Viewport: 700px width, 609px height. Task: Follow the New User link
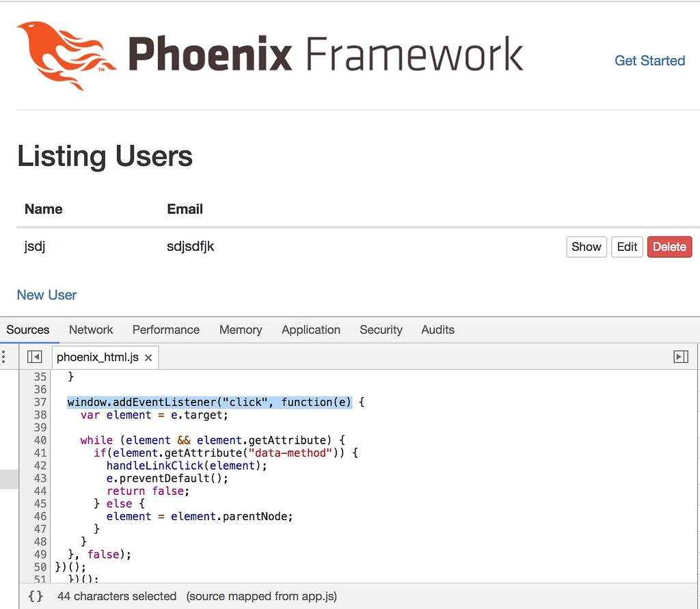point(46,295)
